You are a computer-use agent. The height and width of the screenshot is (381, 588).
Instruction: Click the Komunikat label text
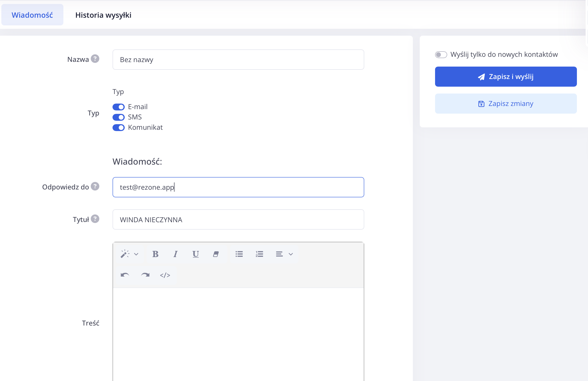[145, 127]
